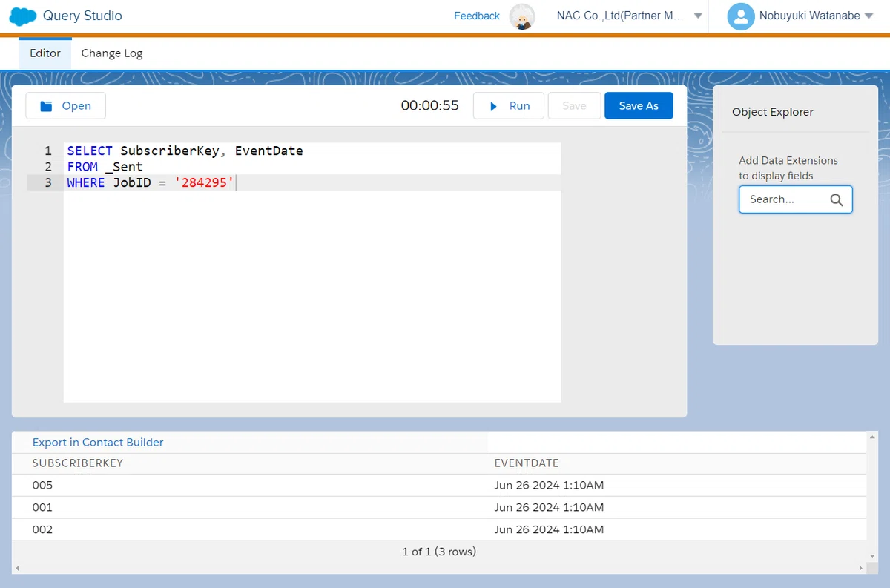Click the 1 of 1 (3 rows) pager text
Screen dimensions: 890x588
(x=439, y=552)
